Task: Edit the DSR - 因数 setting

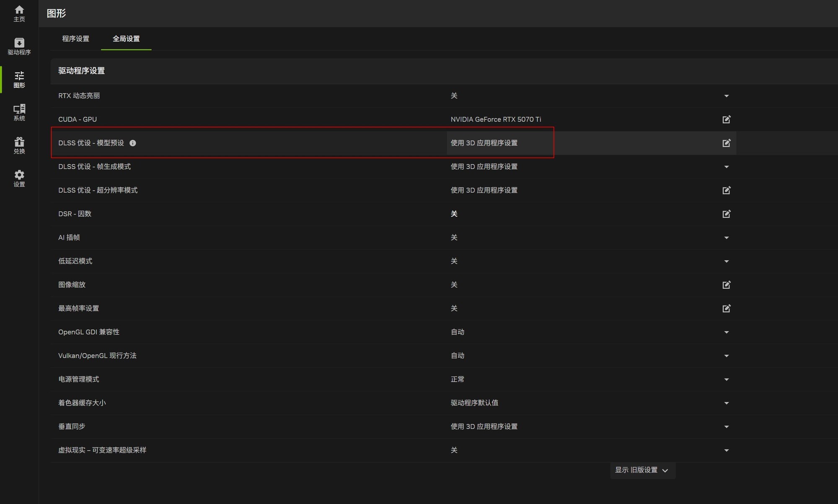Action: click(x=727, y=214)
